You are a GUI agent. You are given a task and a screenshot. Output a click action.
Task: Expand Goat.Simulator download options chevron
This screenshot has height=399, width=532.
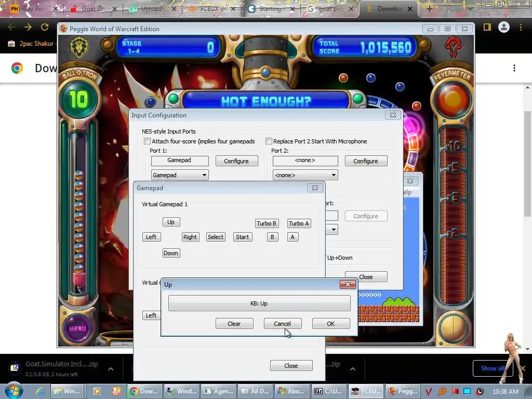111,368
